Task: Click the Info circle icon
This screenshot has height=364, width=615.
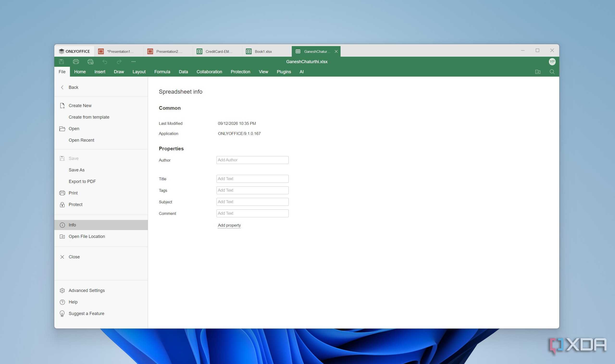Action: click(x=62, y=225)
